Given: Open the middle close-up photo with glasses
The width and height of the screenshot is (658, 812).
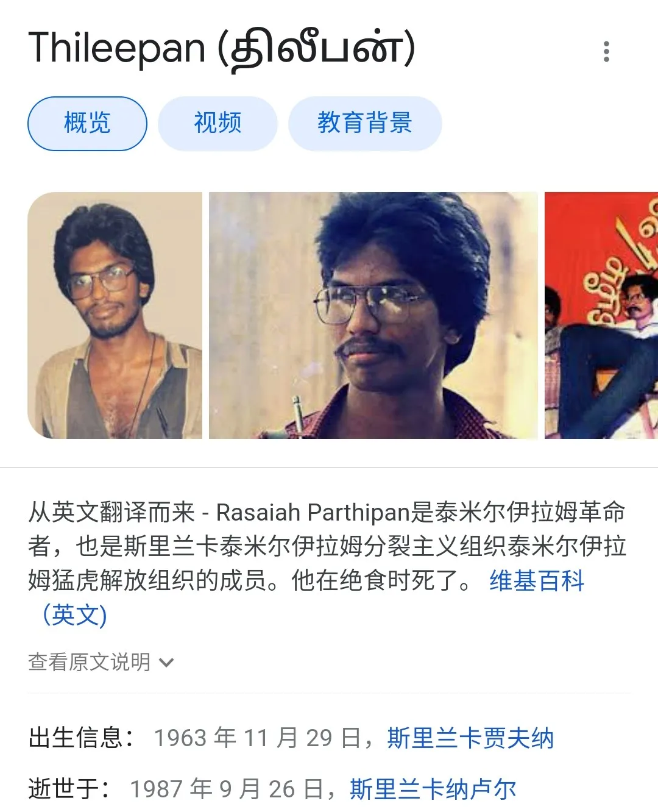Looking at the screenshot, I should point(373,315).
